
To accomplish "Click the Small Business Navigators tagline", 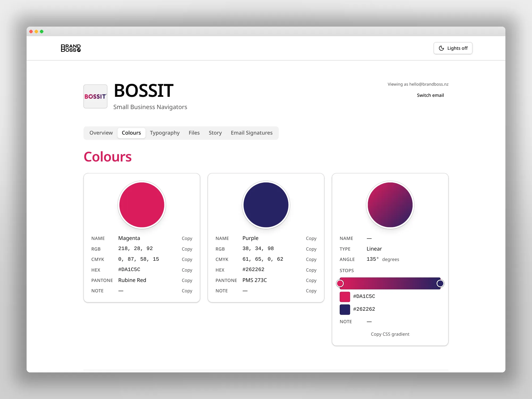I will coord(150,107).
